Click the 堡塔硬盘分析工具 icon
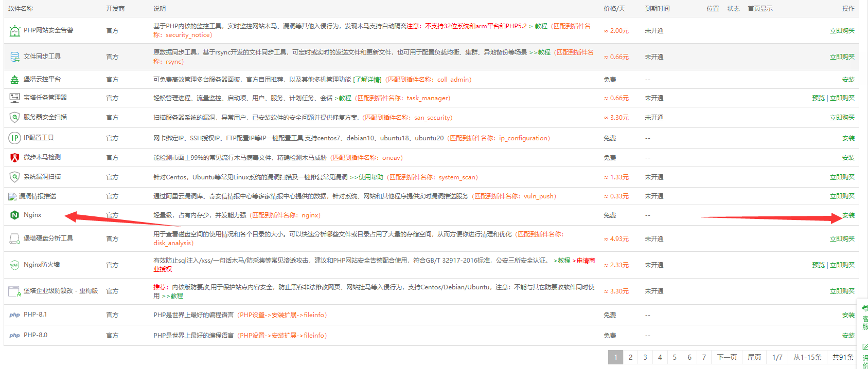 14,238
